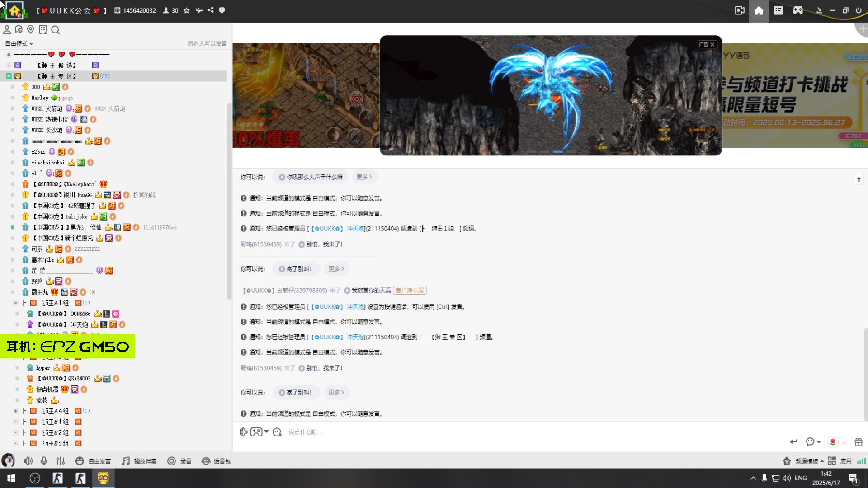
Task: Click the notes icon above channel list
Action: [43, 29]
